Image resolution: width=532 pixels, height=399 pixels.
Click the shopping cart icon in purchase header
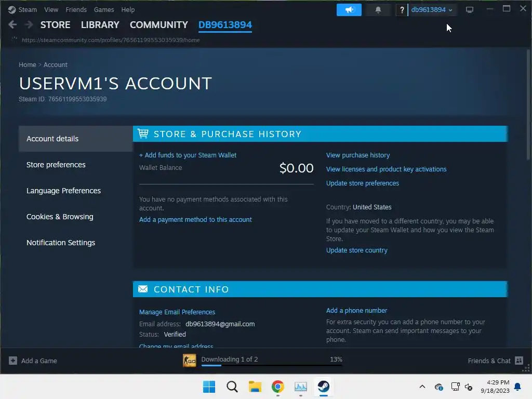pyautogui.click(x=143, y=134)
